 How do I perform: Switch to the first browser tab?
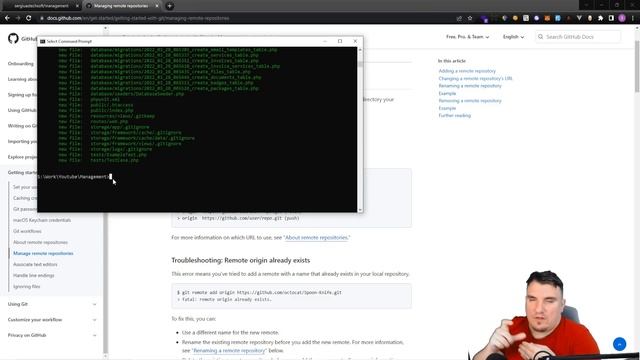[x=41, y=6]
